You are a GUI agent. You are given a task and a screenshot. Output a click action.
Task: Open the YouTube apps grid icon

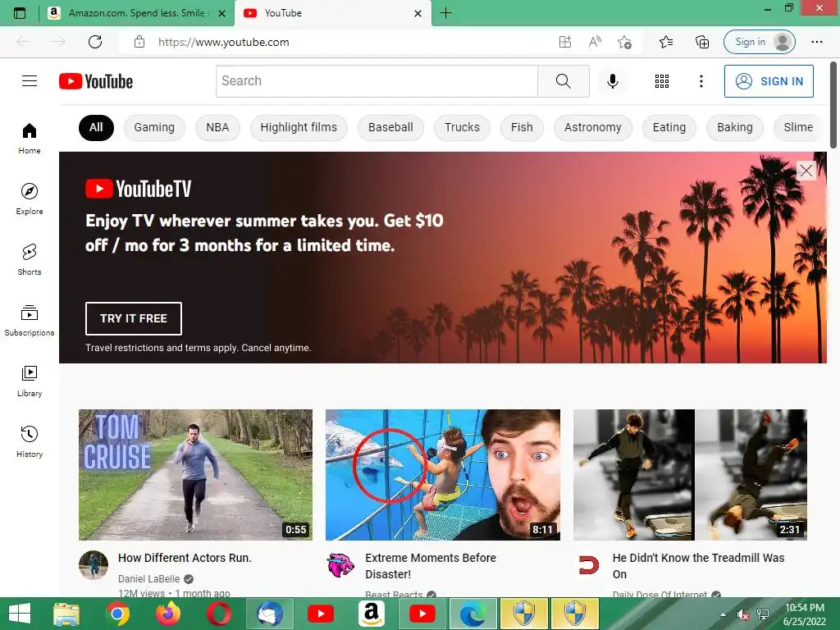[662, 81]
